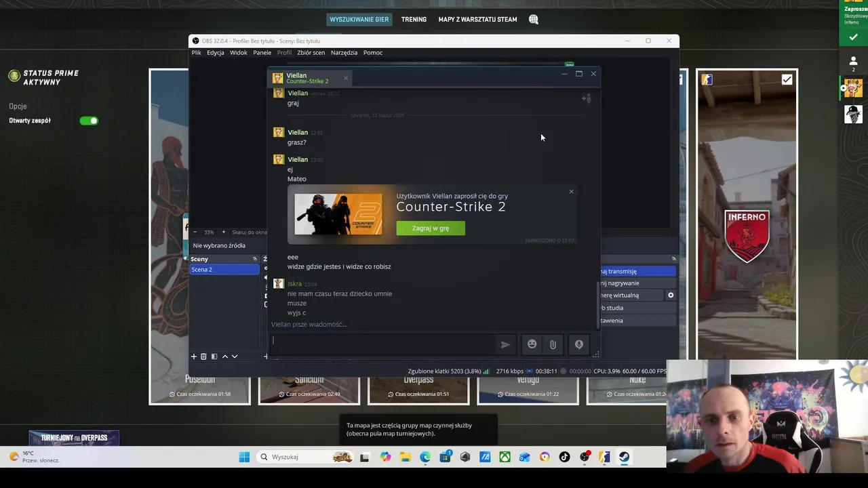Zoom out the OBS preview
This screenshot has height=488, width=868.
[x=195, y=232]
